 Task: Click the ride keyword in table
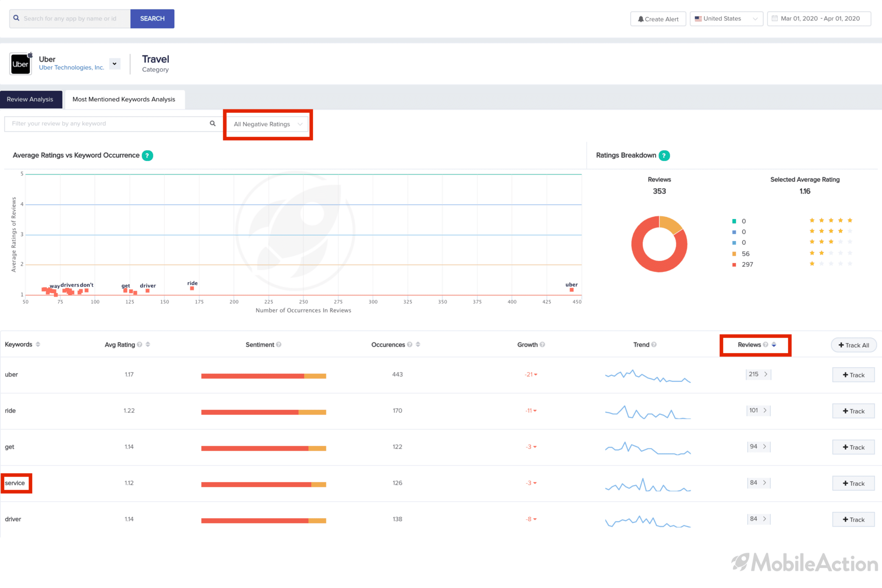tap(10, 411)
